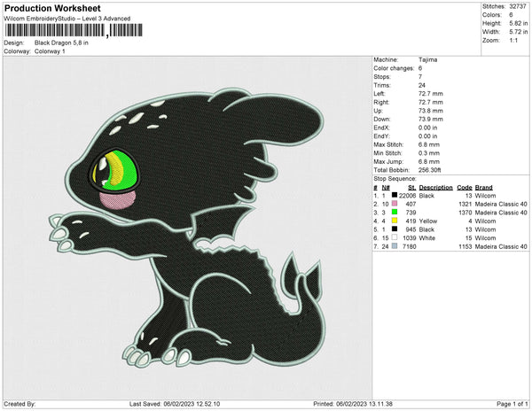Click the Production Worksheet title

pyautogui.click(x=52, y=8)
